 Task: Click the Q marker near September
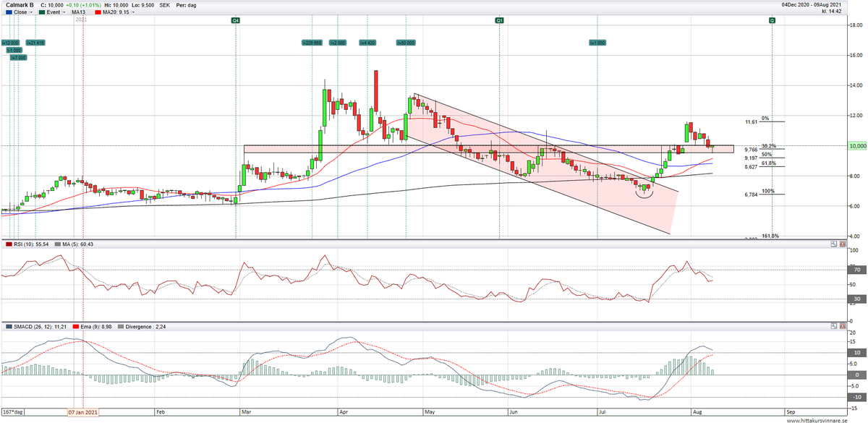(772, 21)
